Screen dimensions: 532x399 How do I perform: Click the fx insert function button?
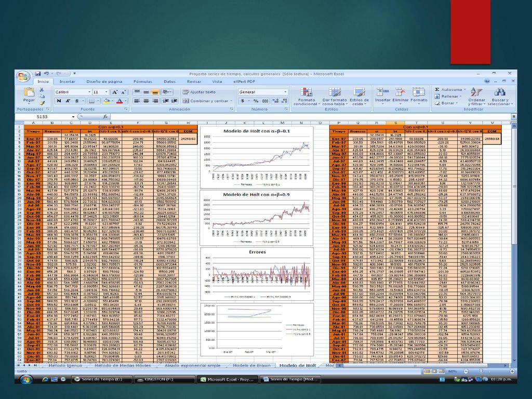[x=105, y=117]
